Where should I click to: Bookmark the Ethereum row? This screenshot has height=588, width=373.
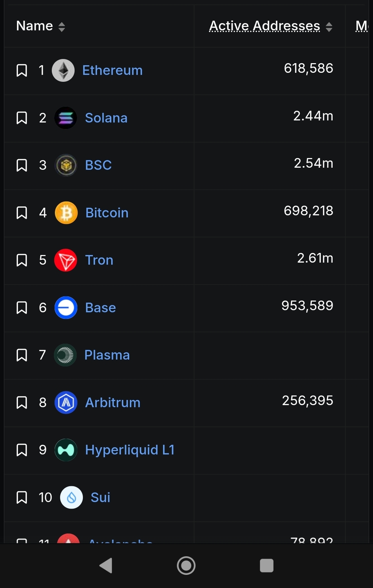click(22, 70)
